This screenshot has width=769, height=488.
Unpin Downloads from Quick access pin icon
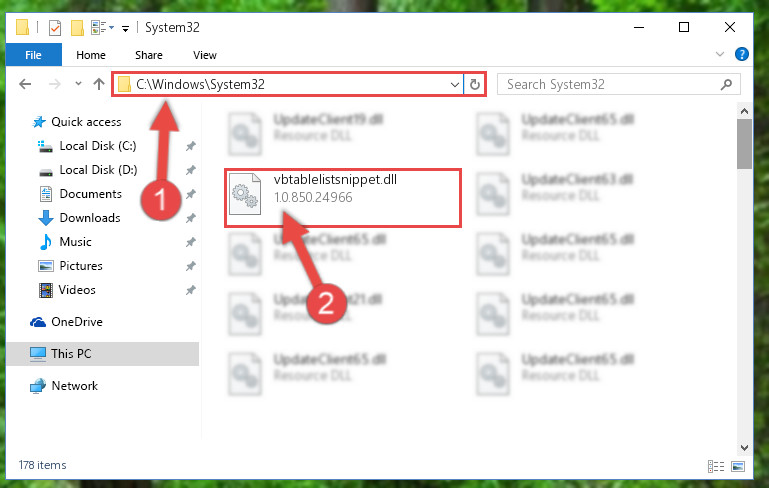click(x=190, y=218)
